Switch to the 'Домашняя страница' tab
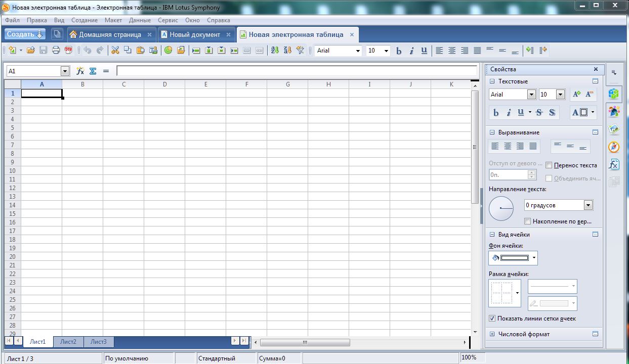Screen dimensions: 629x364 pos(110,34)
